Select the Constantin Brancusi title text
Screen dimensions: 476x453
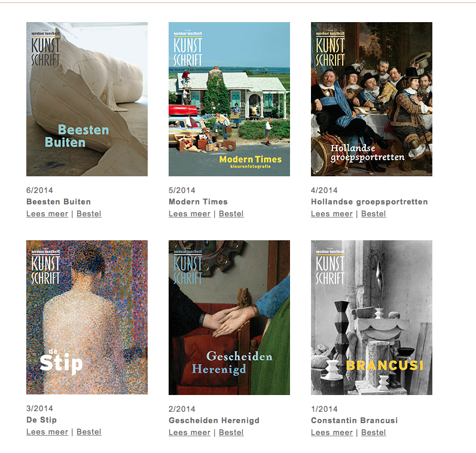354,420
